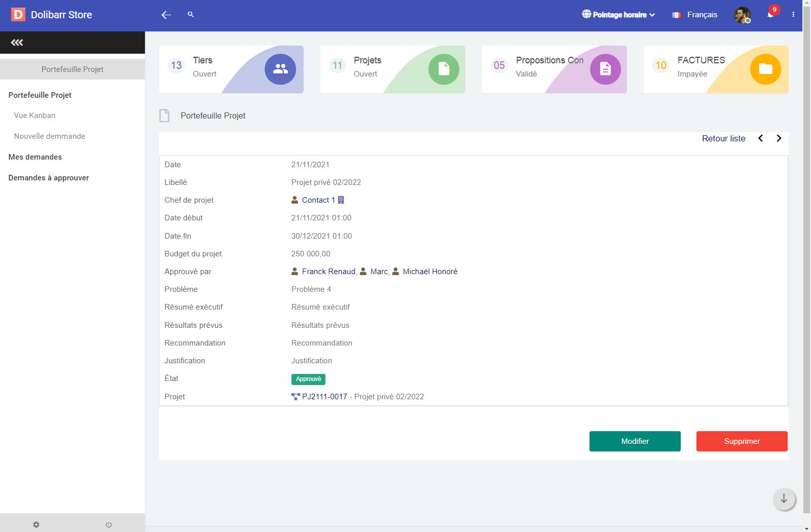Click the Propositions purple document icon
The height and width of the screenshot is (532, 811).
click(605, 69)
